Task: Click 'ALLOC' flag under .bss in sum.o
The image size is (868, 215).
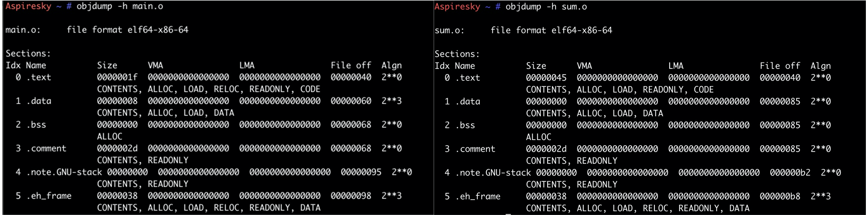Action: pos(539,137)
